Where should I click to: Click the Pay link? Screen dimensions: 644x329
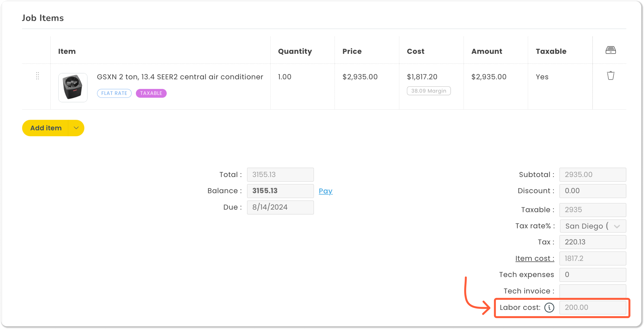[325, 191]
